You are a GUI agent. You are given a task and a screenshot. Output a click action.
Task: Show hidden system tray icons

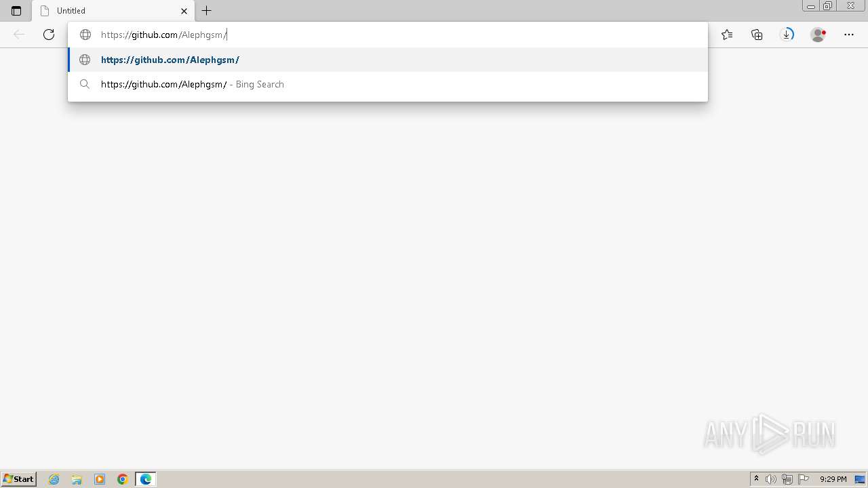click(x=756, y=479)
